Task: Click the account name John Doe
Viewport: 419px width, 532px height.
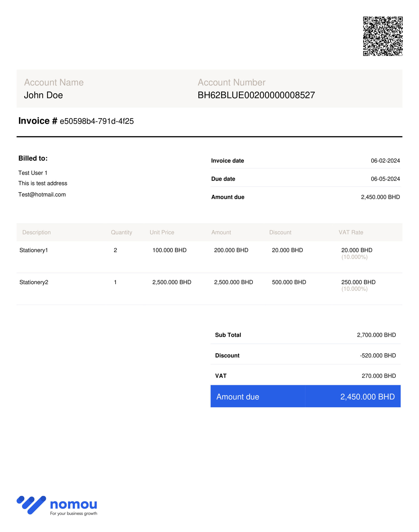Action: click(x=43, y=95)
